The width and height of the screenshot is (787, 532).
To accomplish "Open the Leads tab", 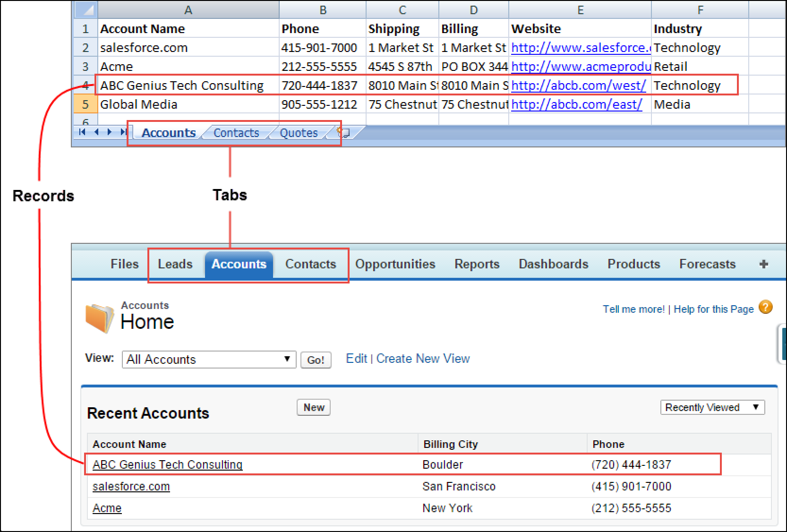I will pyautogui.click(x=175, y=264).
